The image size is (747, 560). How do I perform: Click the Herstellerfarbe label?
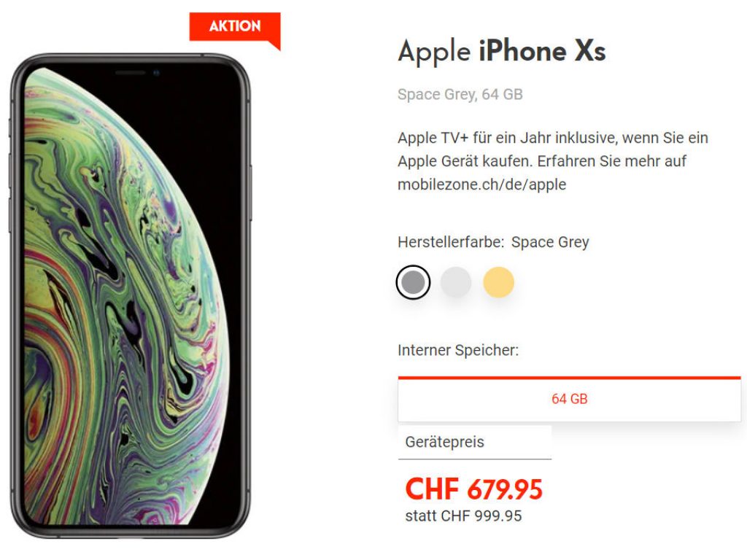pos(451,242)
